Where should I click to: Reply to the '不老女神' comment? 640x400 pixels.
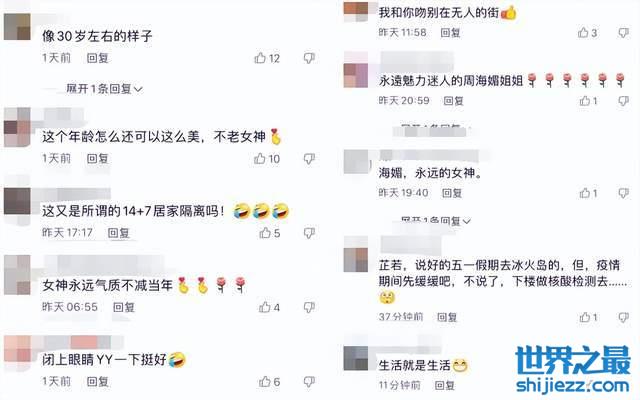(x=98, y=158)
